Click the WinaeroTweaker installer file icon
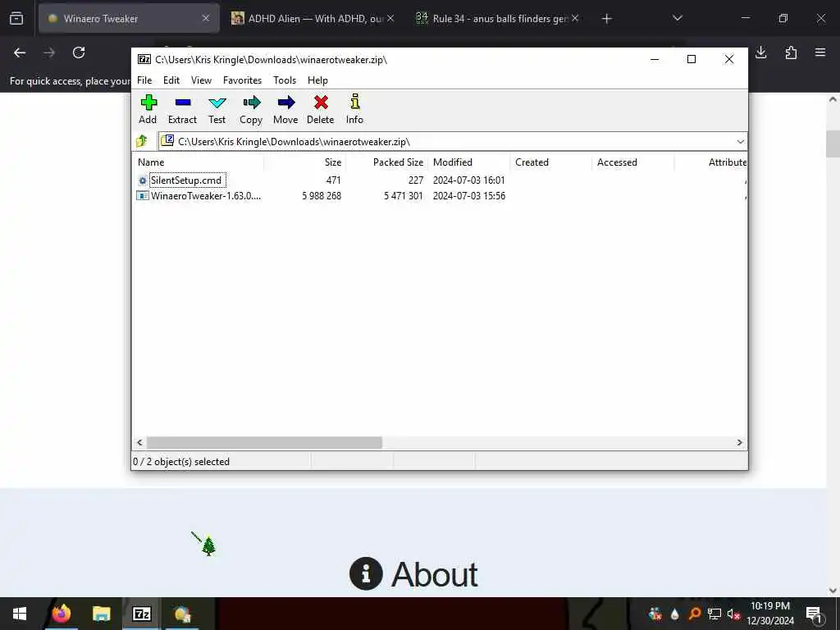The image size is (840, 630). click(x=143, y=196)
